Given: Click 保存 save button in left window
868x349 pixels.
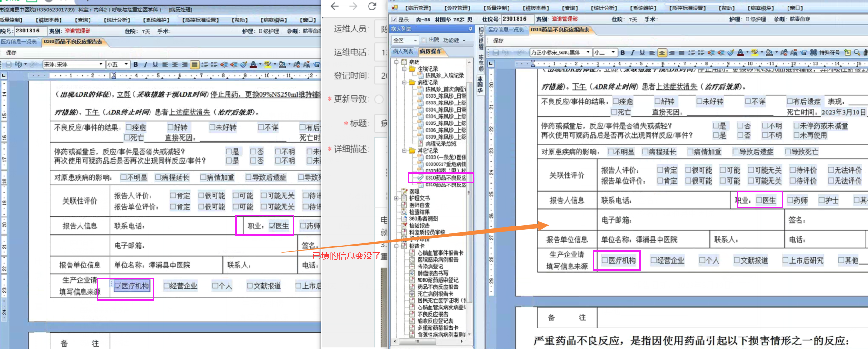Looking at the screenshot, I should pos(11,52).
